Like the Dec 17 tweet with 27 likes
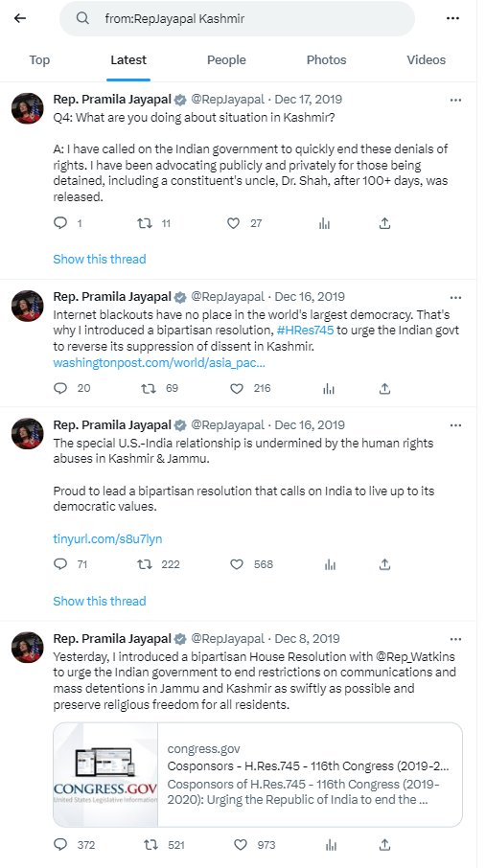The image size is (486, 868). (x=233, y=223)
